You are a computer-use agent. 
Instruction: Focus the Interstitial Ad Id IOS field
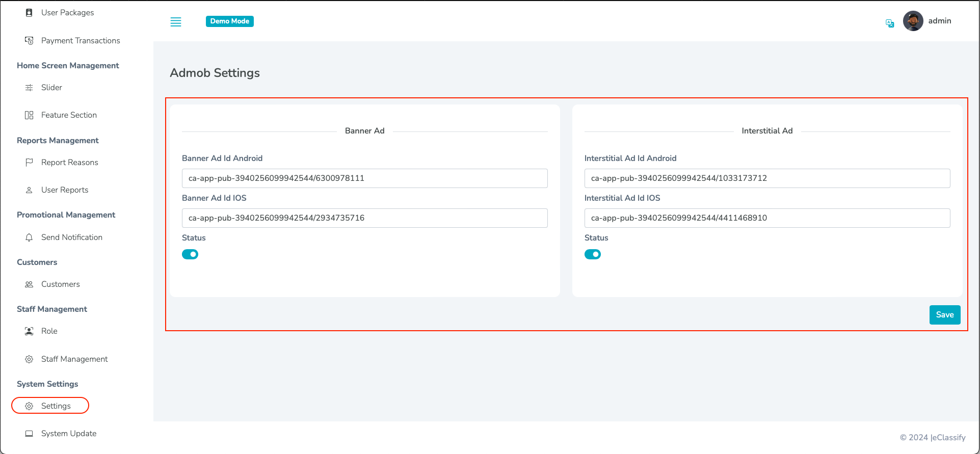pos(767,218)
